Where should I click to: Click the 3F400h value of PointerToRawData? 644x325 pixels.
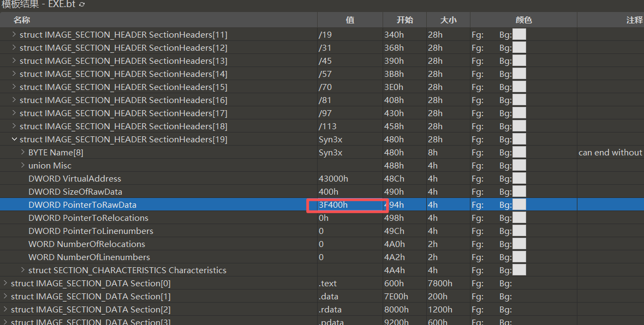coord(333,205)
